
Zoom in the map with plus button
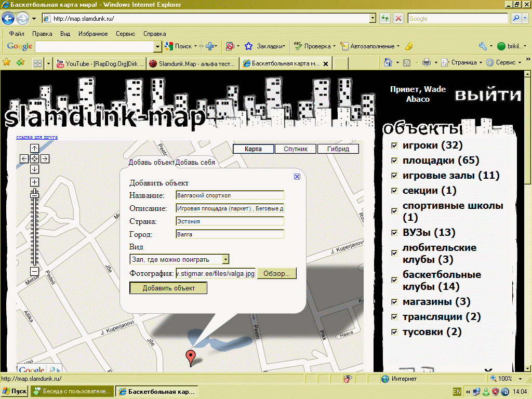point(34,182)
